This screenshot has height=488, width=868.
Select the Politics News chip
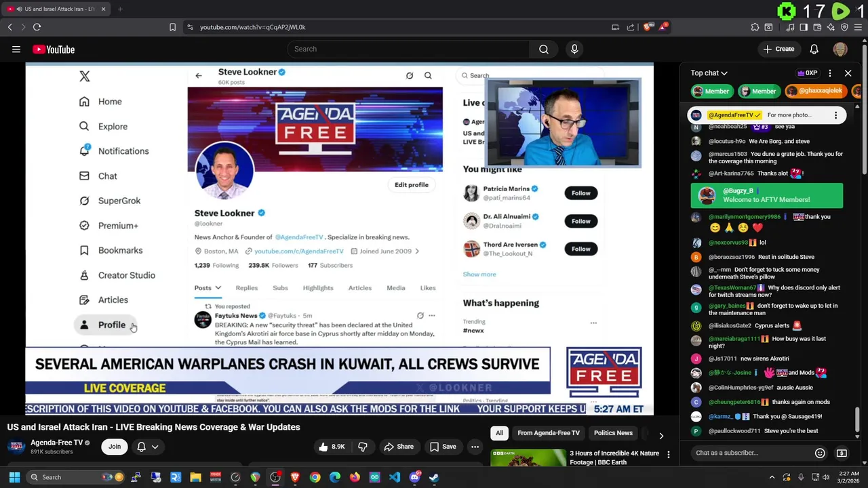(x=613, y=433)
